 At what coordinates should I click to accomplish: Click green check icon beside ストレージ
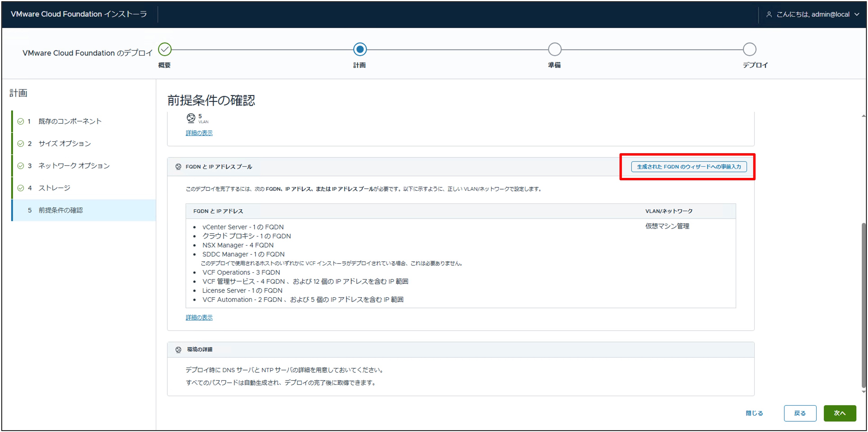click(x=20, y=188)
